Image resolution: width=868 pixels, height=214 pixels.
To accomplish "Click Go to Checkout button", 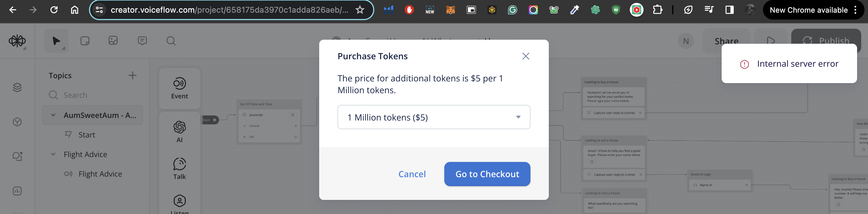I will (487, 174).
